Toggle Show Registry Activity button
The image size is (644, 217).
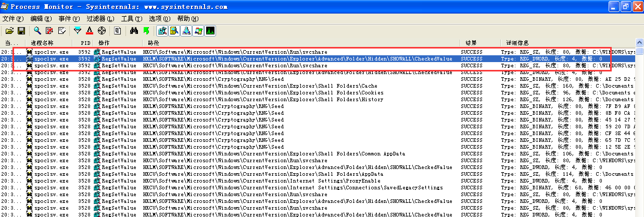[162, 31]
